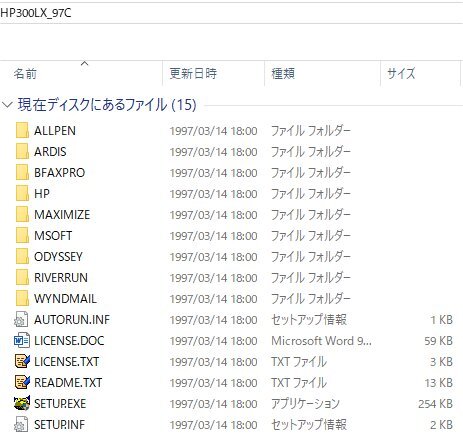463x441 pixels.
Task: Sort by the 名前 column header
Action: tap(81, 73)
